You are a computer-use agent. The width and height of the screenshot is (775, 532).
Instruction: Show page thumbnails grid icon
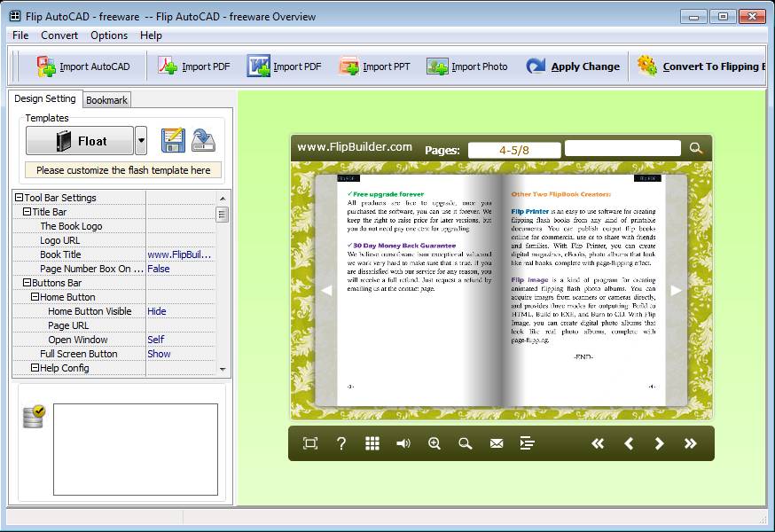point(372,443)
